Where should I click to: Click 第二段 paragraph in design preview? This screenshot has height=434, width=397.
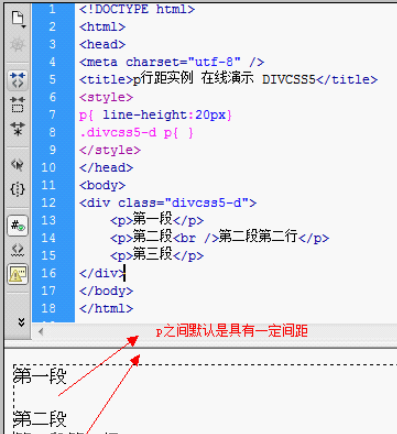pos(40,419)
